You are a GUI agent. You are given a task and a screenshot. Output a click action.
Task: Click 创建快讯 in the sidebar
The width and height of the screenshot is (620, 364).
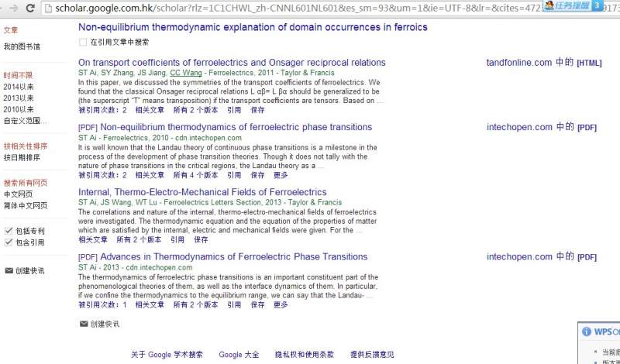click(x=29, y=271)
